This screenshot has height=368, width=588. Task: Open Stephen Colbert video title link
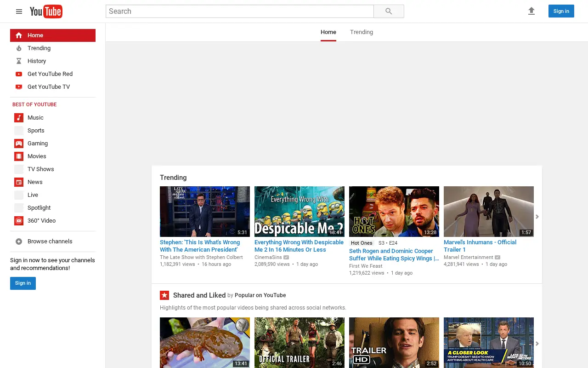point(200,246)
